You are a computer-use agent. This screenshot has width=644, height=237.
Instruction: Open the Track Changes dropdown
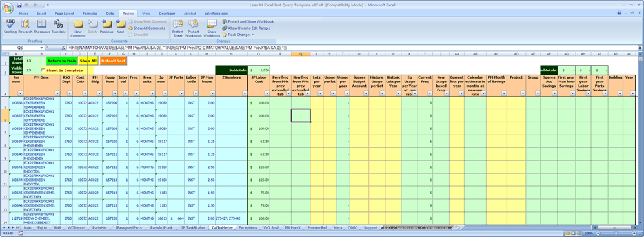point(239,35)
